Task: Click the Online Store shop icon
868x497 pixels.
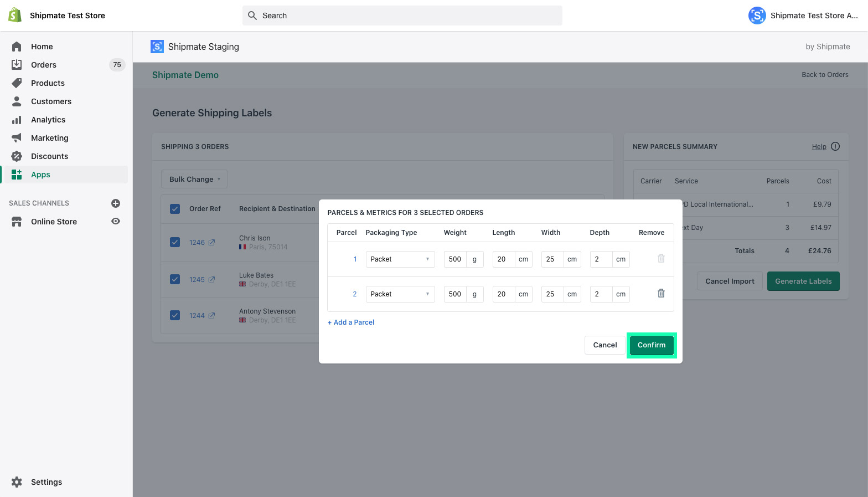Action: pos(17,222)
